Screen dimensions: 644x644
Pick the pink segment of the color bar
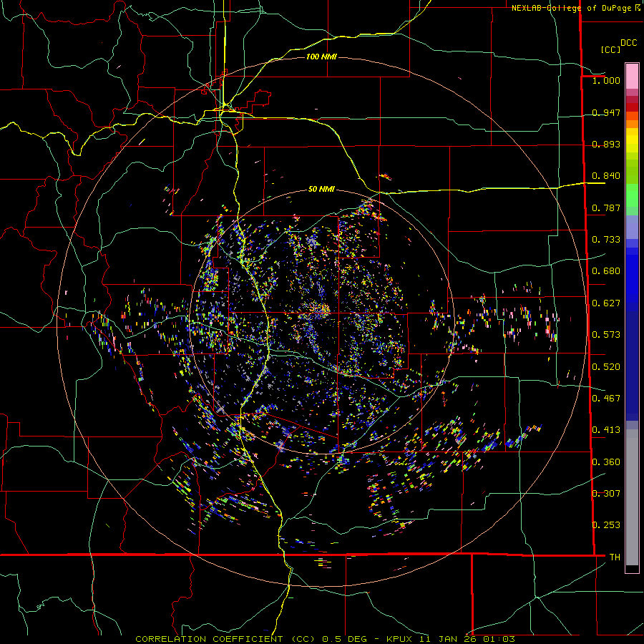click(x=632, y=77)
